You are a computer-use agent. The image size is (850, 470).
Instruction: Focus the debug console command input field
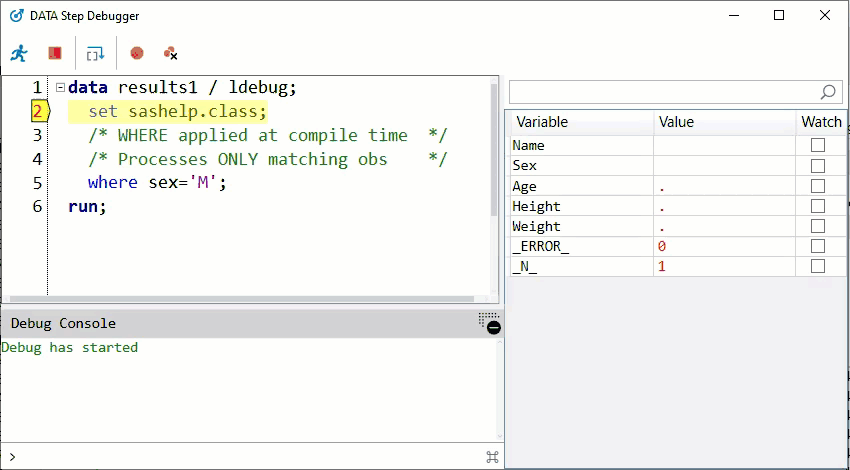coord(249,457)
